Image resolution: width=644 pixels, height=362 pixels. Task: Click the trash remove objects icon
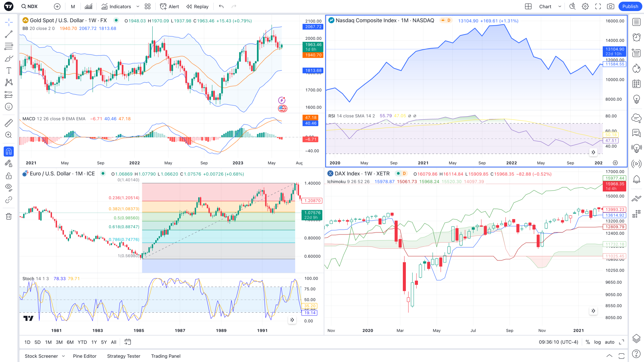click(x=9, y=216)
